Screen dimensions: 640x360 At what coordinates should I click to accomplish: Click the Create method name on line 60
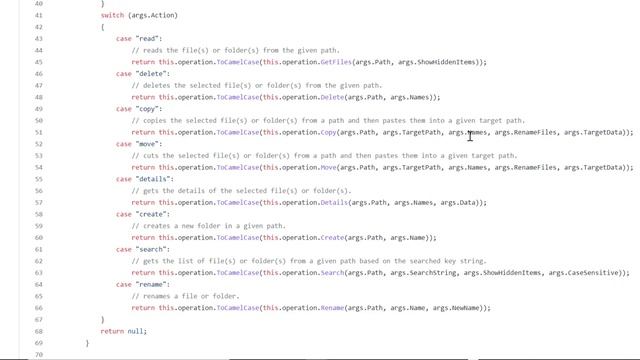[x=332, y=238]
